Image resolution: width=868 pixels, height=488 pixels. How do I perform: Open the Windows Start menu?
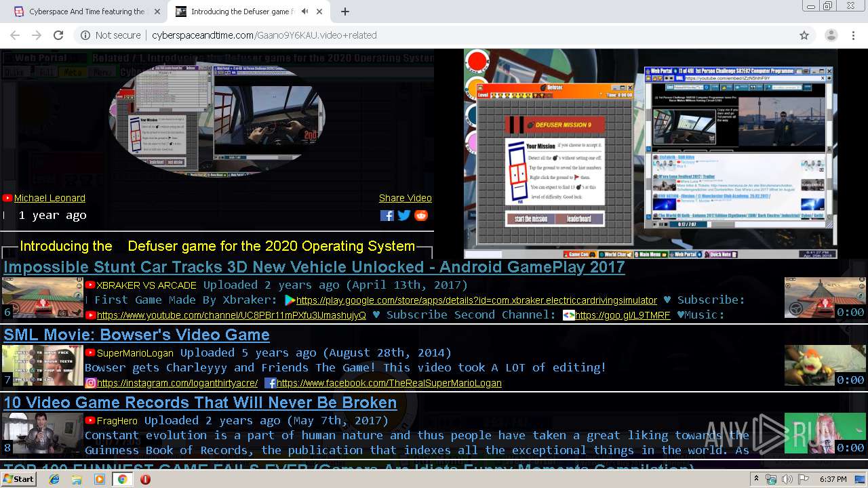point(19,479)
